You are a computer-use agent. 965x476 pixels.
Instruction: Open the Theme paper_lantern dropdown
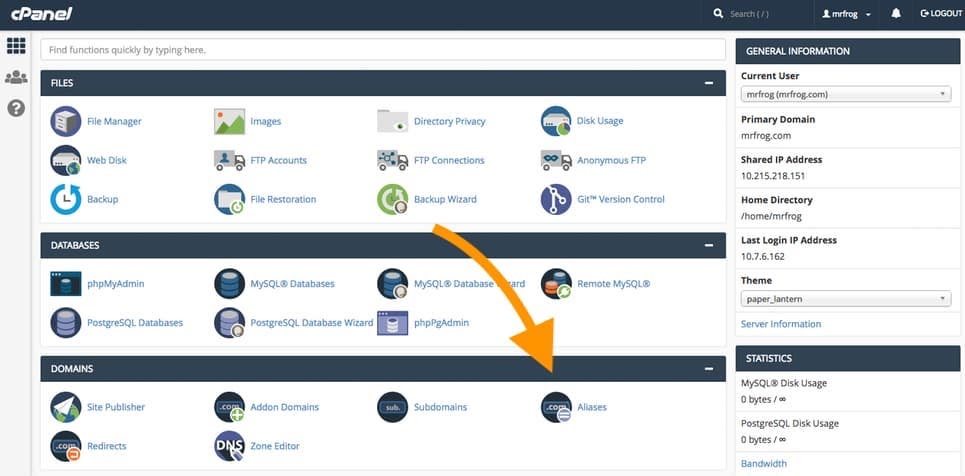point(846,299)
